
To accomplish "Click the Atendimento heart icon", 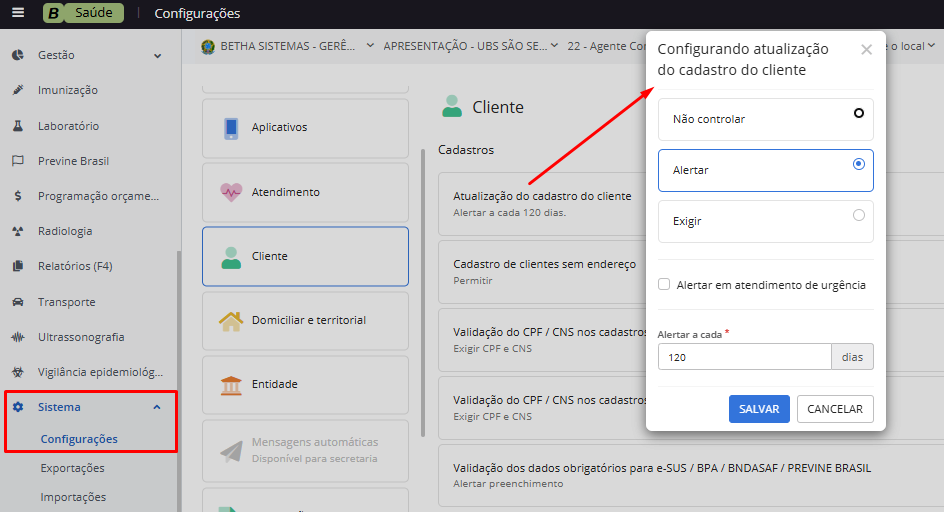I will tap(231, 192).
